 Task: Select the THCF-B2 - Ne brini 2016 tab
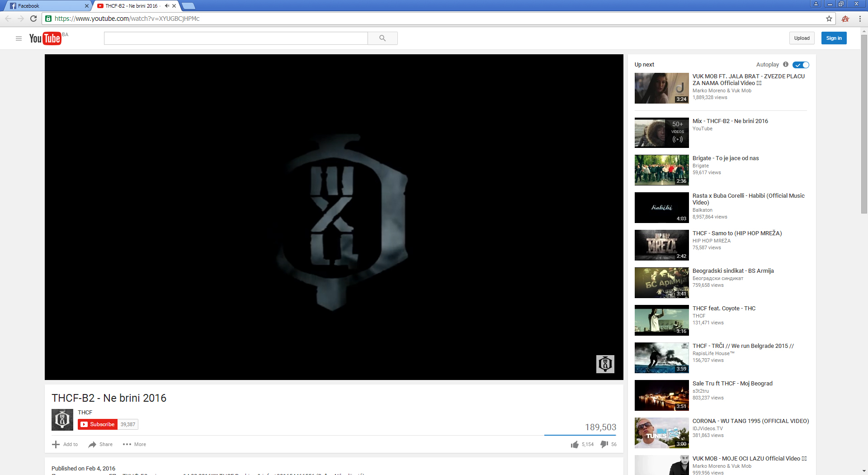(136, 6)
